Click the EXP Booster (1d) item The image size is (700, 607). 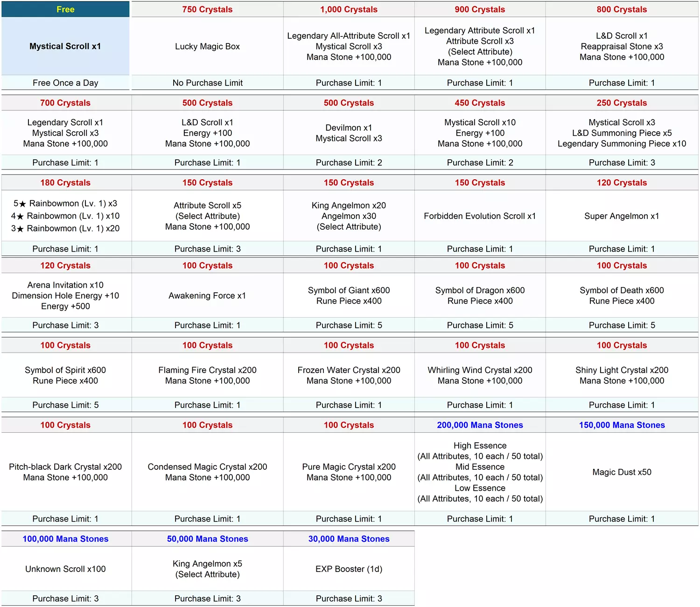click(x=349, y=569)
